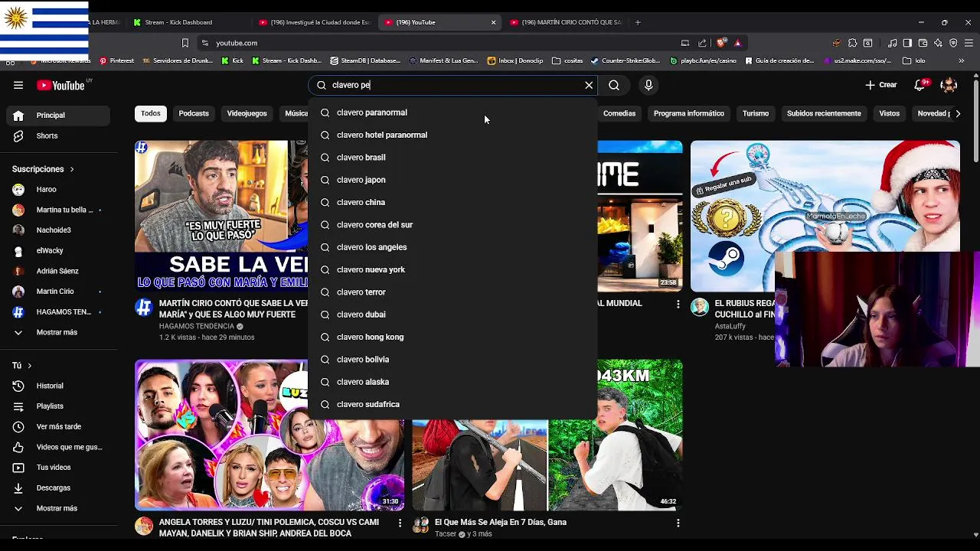This screenshot has height=551, width=980.
Task: Start voice search with microphone icon
Action: pyautogui.click(x=648, y=85)
